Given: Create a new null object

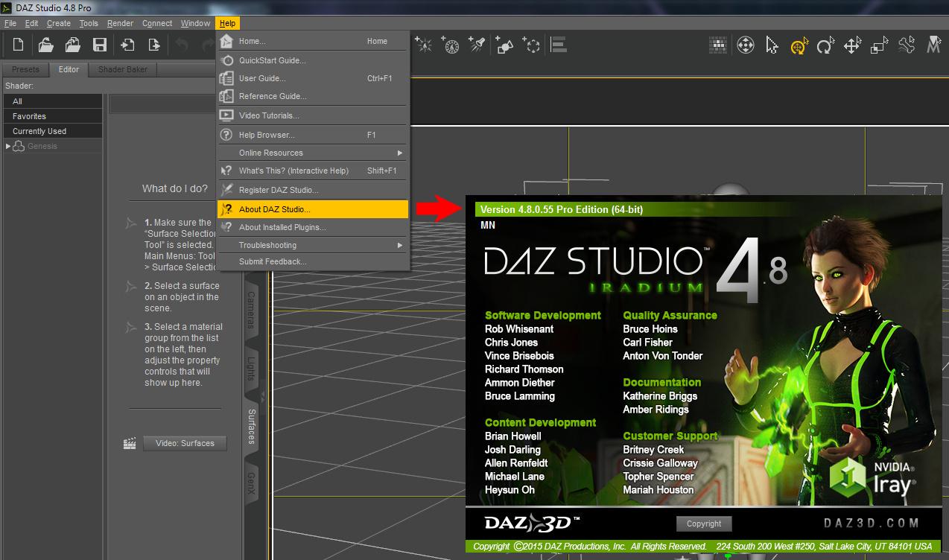Looking at the screenshot, I should (x=532, y=45).
